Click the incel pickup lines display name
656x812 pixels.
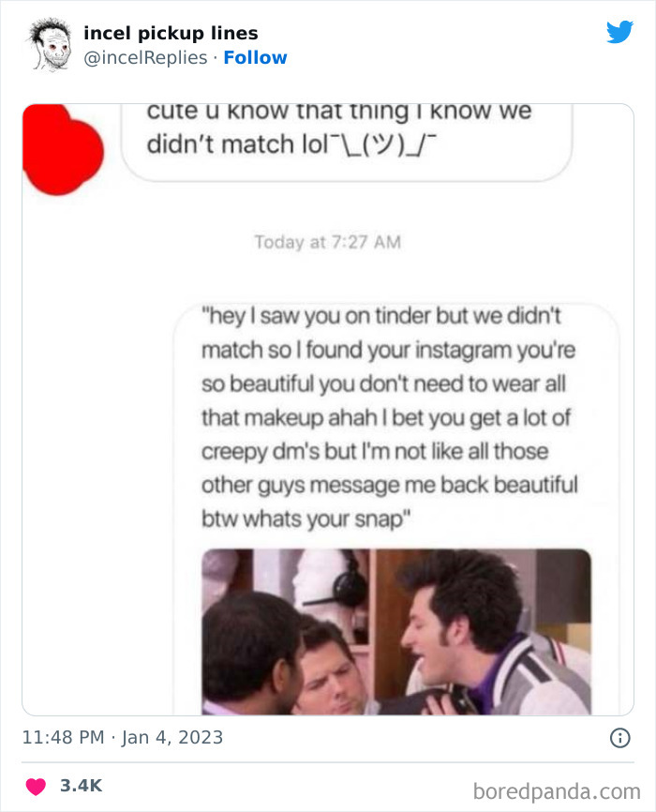171,33
